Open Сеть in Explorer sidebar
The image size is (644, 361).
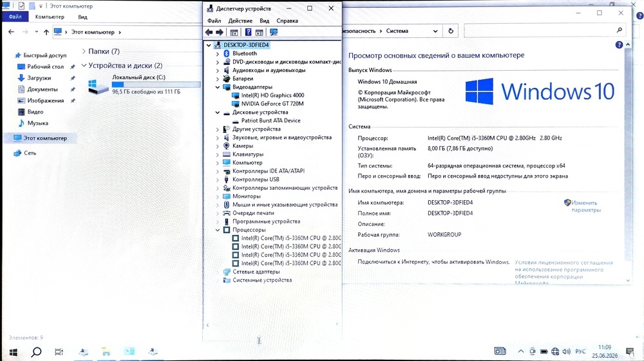click(x=24, y=153)
